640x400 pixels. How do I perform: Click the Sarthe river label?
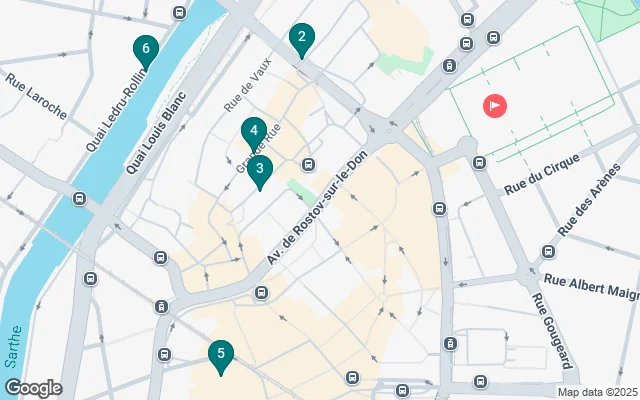coord(13,347)
